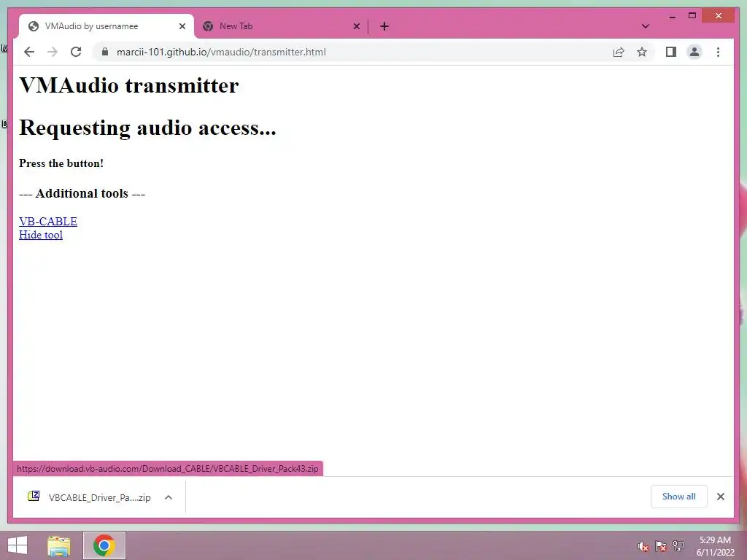Open the Chrome profile avatar menu
Screen dimensions: 747x560
694,52
